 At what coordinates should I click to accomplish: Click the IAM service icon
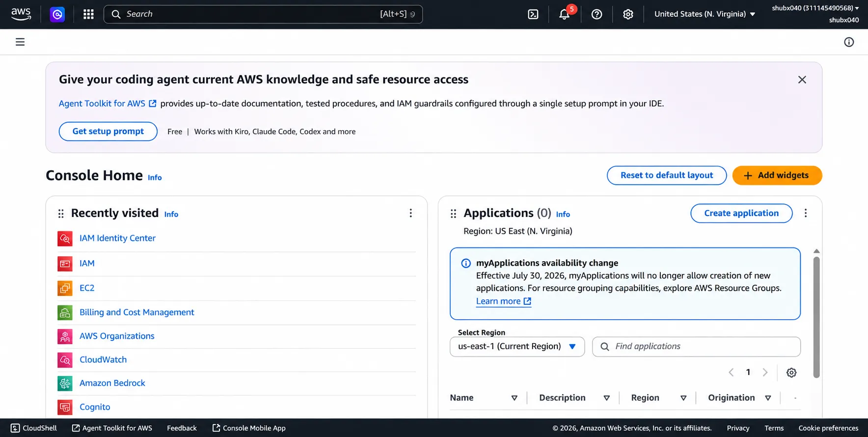pos(65,264)
